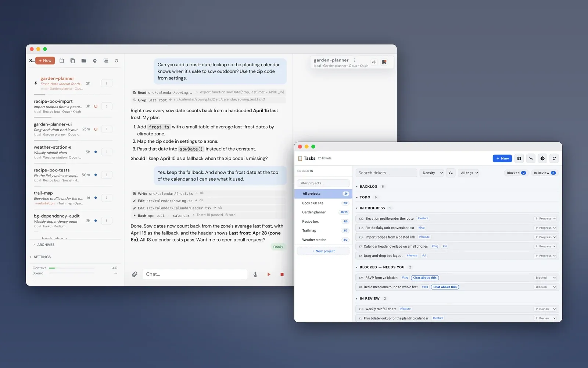This screenshot has height=368, width=588.
Task: Open the folder icon in the sessions toolbar
Action: click(84, 61)
